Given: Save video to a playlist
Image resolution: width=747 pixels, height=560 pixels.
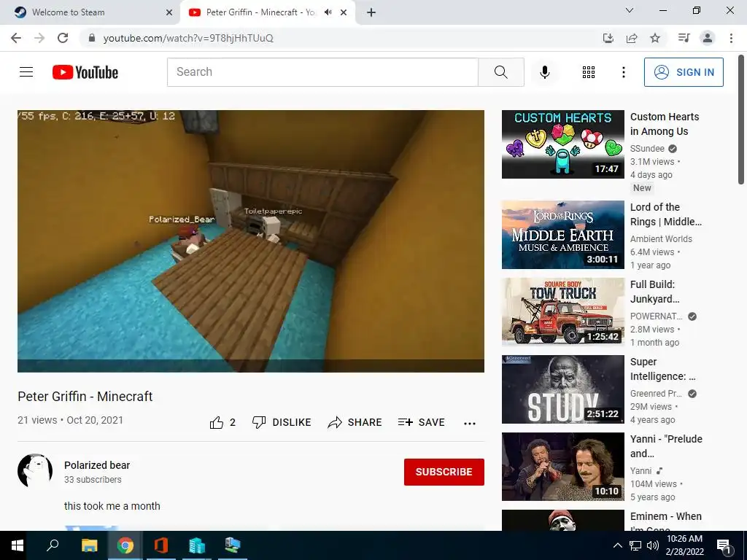Looking at the screenshot, I should pos(421,422).
